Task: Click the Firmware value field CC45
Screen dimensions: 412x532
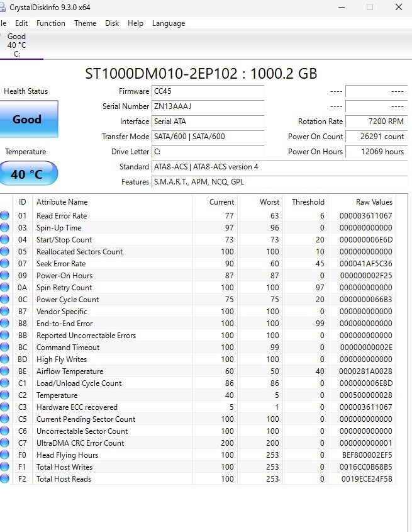Action: coord(208,91)
